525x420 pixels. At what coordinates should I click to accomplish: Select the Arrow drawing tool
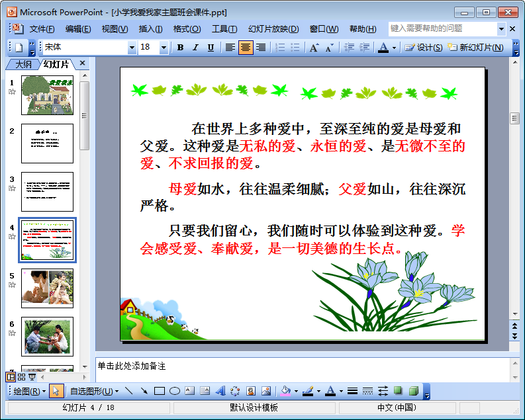click(144, 391)
